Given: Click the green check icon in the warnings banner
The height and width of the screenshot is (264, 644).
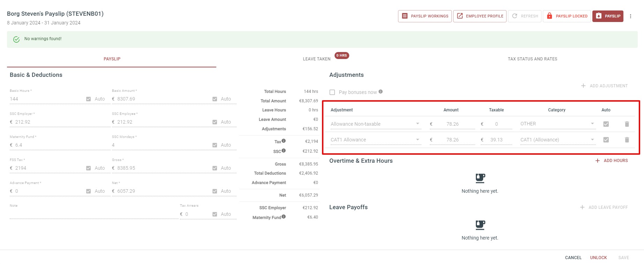Looking at the screenshot, I should (x=16, y=39).
